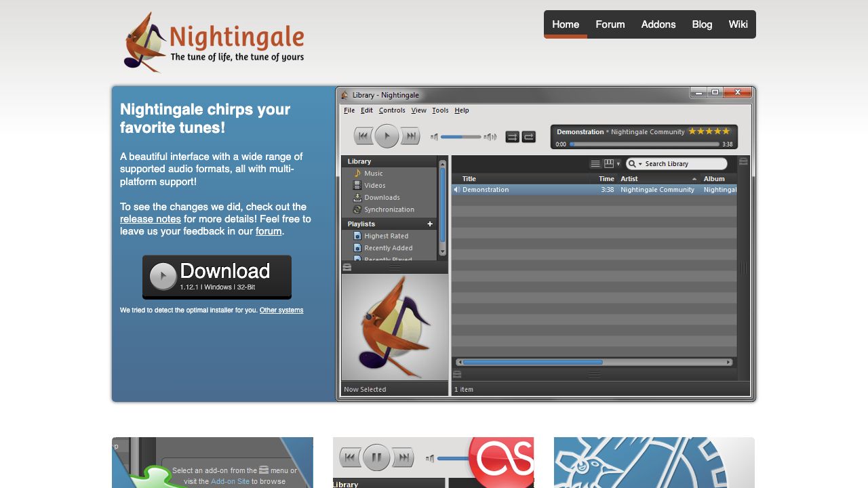The height and width of the screenshot is (488, 868).
Task: Select the Recently Added playlist
Action: (389, 248)
